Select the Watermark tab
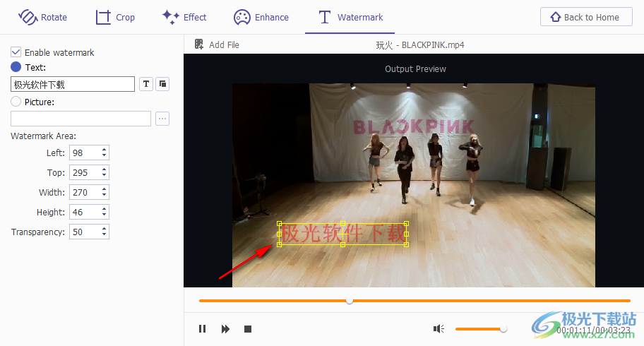Screen dimensions: 644x346 [x=351, y=17]
